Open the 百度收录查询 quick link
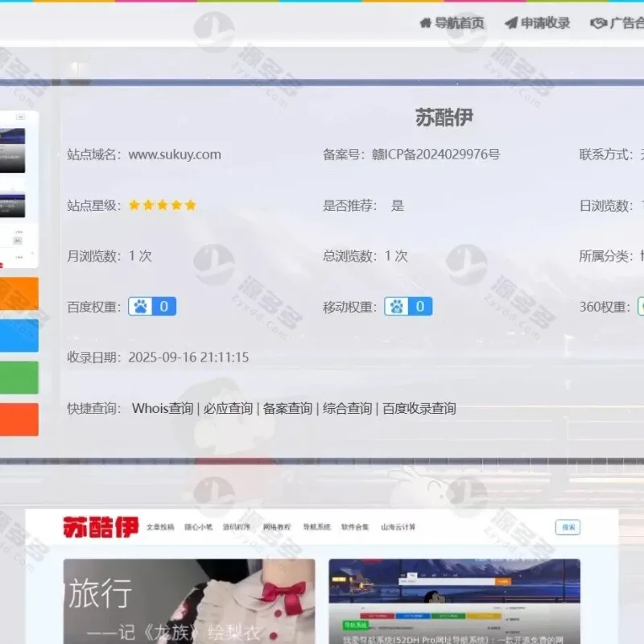Viewport: 644px width, 644px height. click(x=419, y=408)
